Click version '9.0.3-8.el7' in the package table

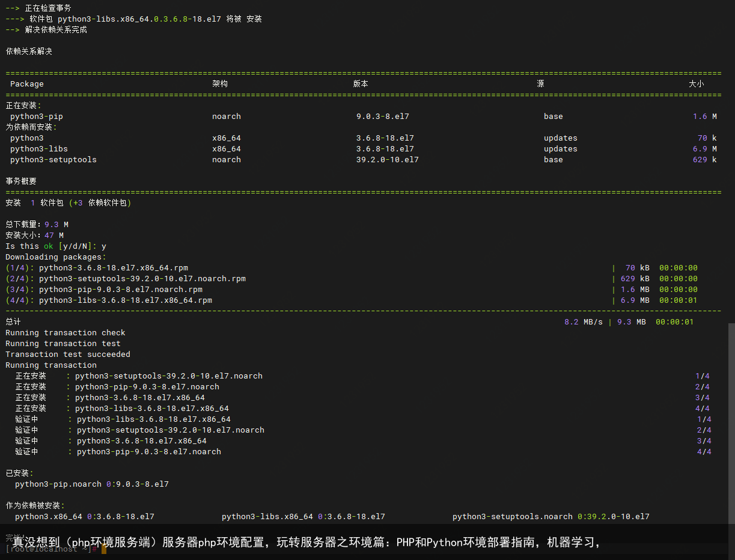pos(383,117)
